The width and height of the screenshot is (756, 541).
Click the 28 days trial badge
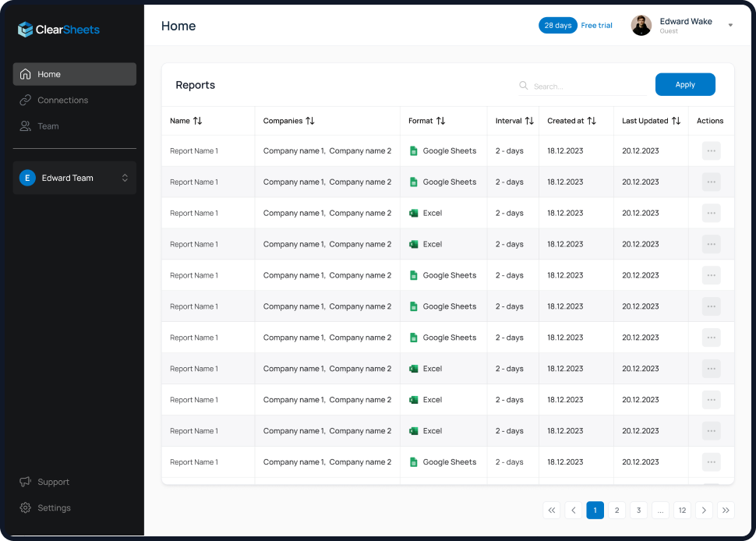558,25
